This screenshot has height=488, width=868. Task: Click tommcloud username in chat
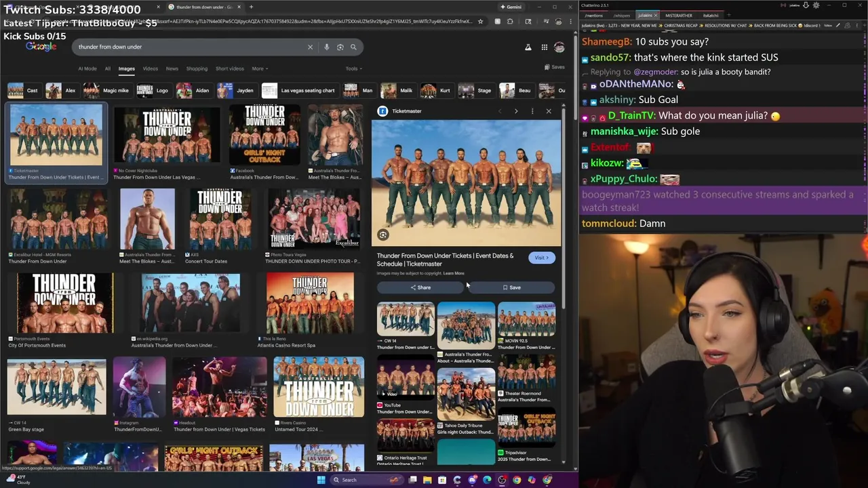[x=609, y=224]
